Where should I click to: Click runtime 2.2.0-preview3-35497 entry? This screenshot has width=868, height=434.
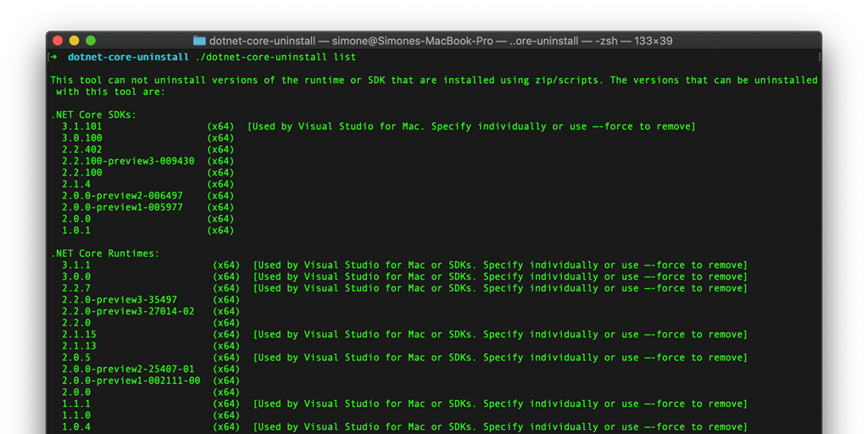[x=120, y=300]
